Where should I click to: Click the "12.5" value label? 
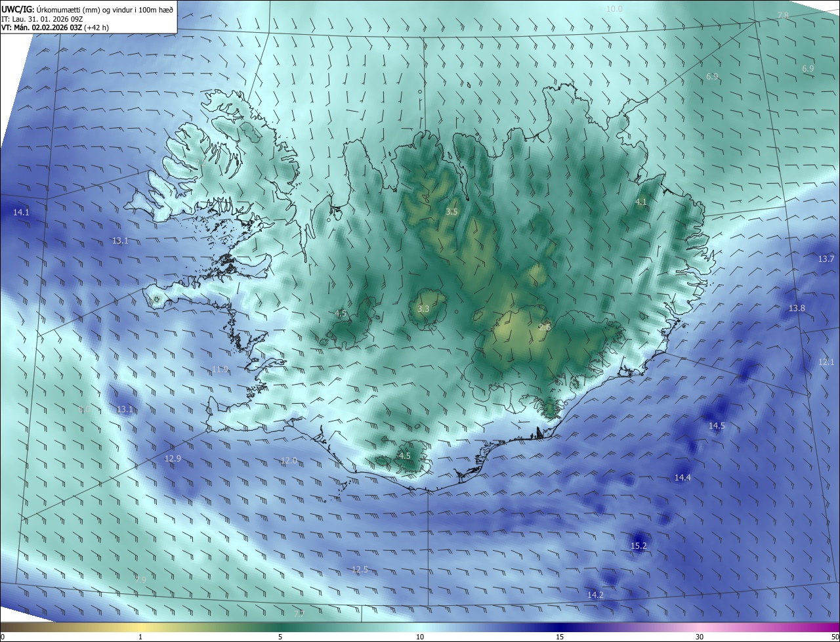coord(360,570)
